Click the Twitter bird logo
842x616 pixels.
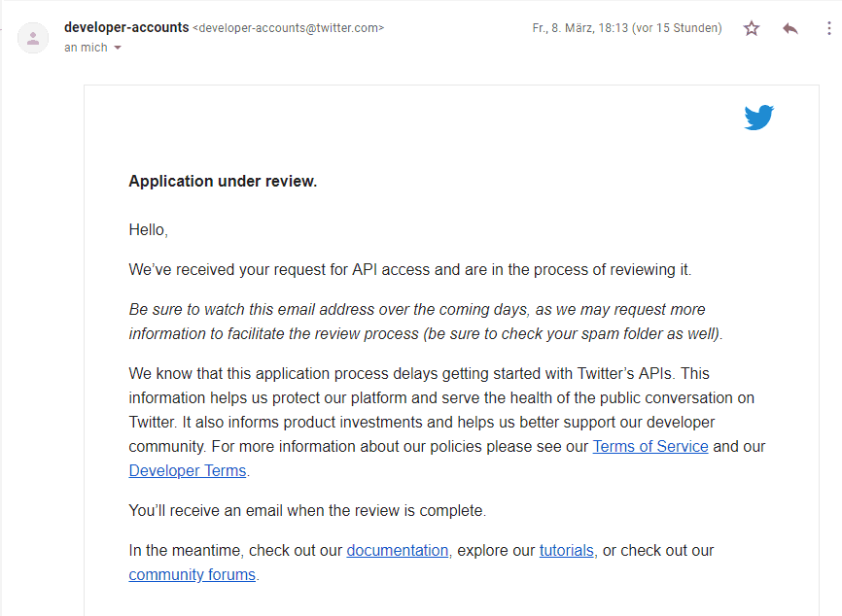pyautogui.click(x=758, y=117)
